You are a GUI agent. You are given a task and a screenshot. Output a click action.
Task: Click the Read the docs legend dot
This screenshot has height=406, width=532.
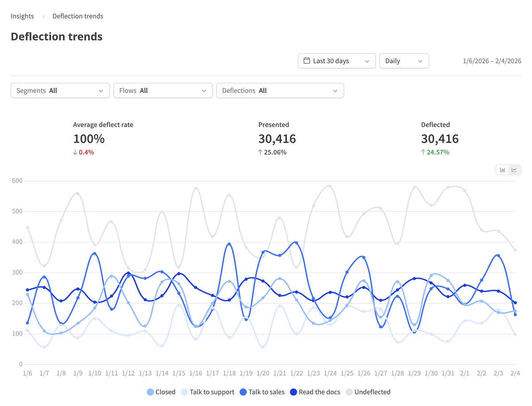pyautogui.click(x=292, y=392)
